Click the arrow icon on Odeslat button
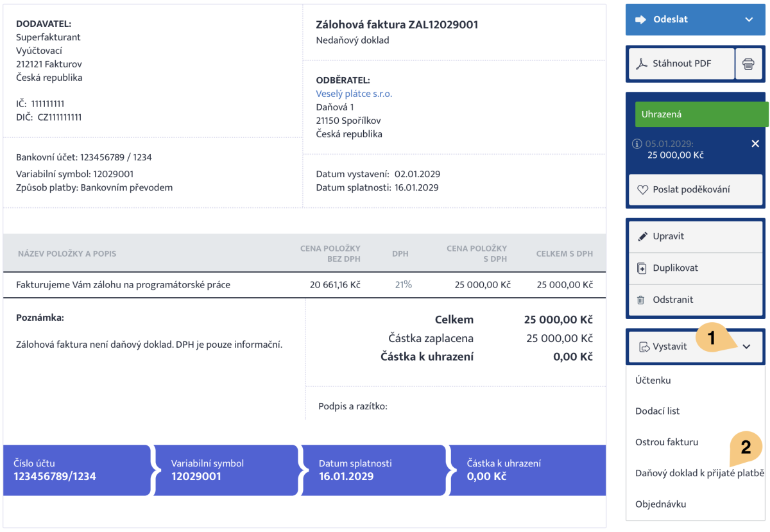770x532 pixels. (640, 19)
